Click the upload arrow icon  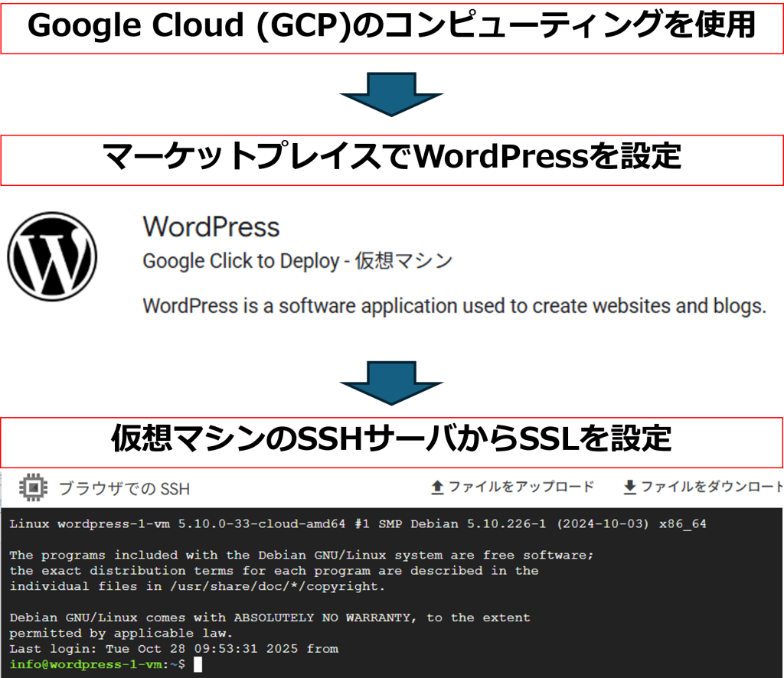[x=438, y=487]
